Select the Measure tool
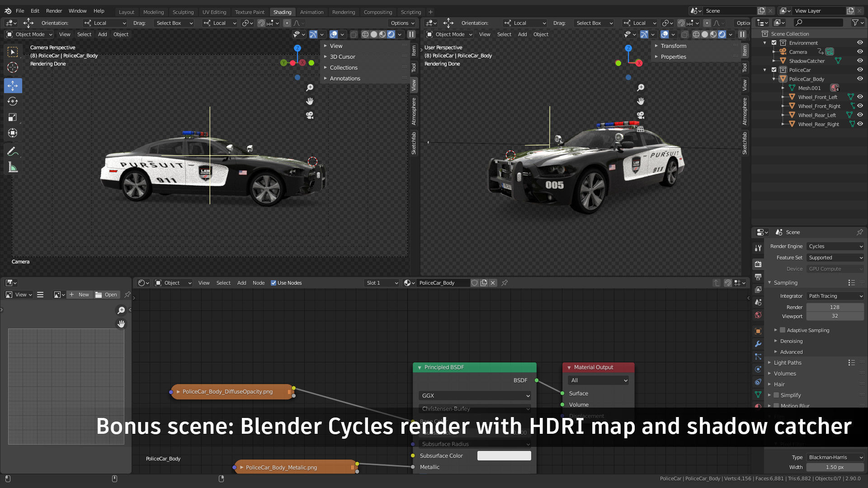This screenshot has width=868, height=488. coord(13,168)
